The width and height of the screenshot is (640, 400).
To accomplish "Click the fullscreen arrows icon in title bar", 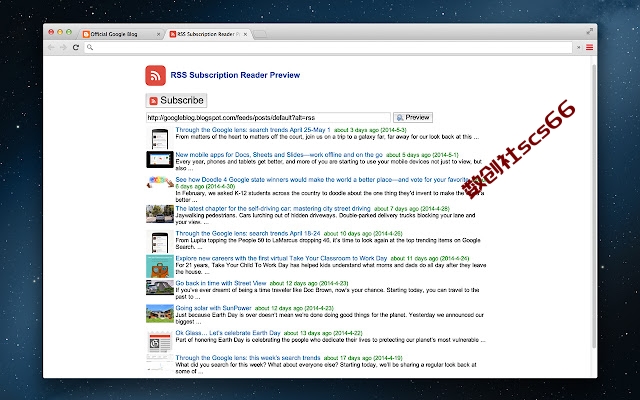I will point(590,31).
